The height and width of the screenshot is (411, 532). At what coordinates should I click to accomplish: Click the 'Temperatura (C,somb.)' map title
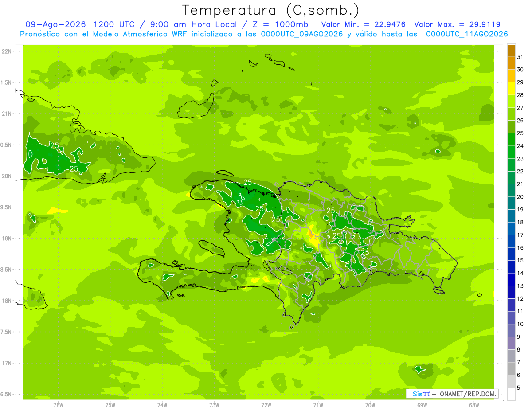click(271, 10)
